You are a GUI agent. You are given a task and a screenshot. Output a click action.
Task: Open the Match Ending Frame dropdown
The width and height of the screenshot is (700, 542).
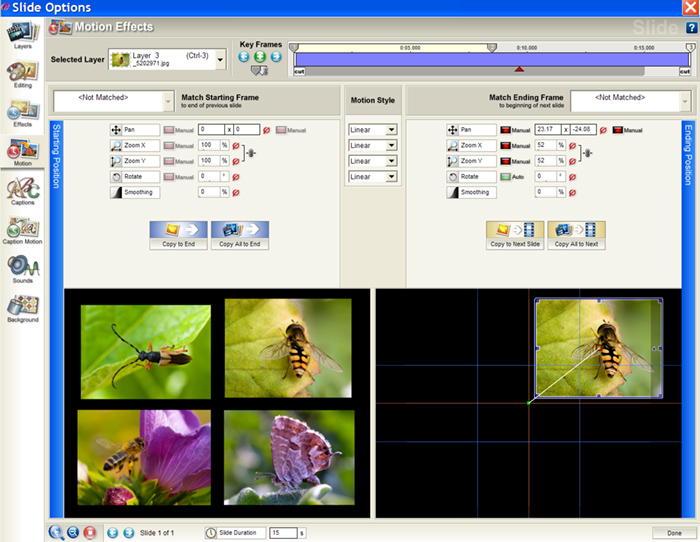point(686,101)
